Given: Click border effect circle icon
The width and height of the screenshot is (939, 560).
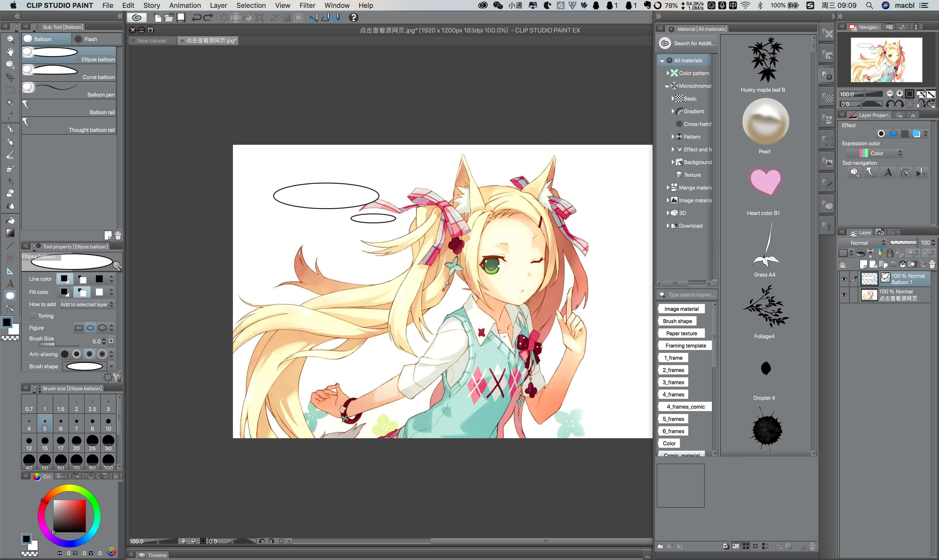Looking at the screenshot, I should pyautogui.click(x=881, y=134).
